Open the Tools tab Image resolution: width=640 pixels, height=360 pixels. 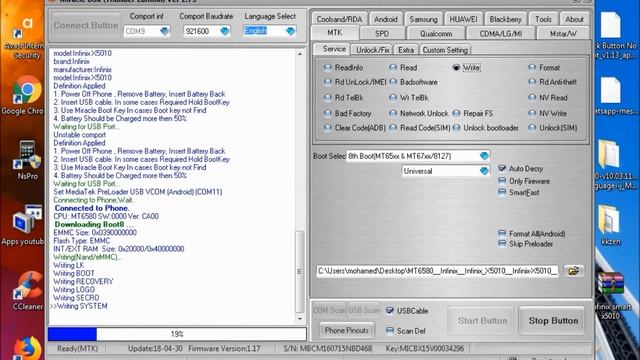click(x=543, y=19)
